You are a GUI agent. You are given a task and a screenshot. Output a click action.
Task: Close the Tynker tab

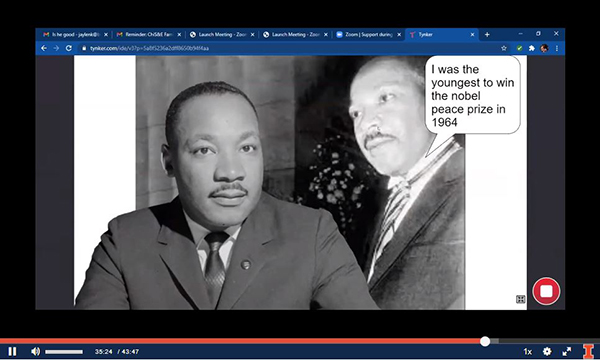coord(472,34)
